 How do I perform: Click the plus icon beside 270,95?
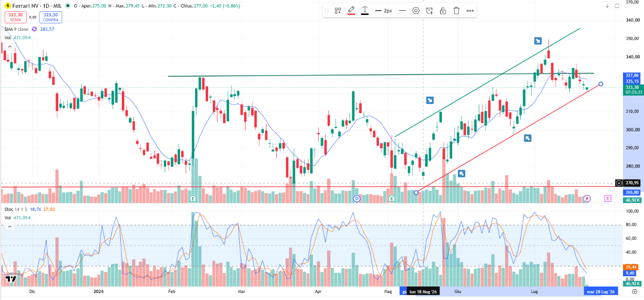tap(619, 183)
